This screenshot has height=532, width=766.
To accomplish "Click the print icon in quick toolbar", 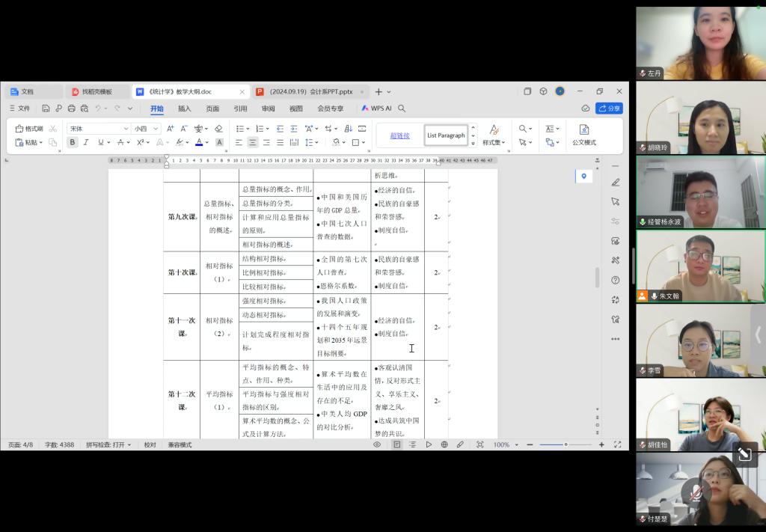I will pos(72,108).
